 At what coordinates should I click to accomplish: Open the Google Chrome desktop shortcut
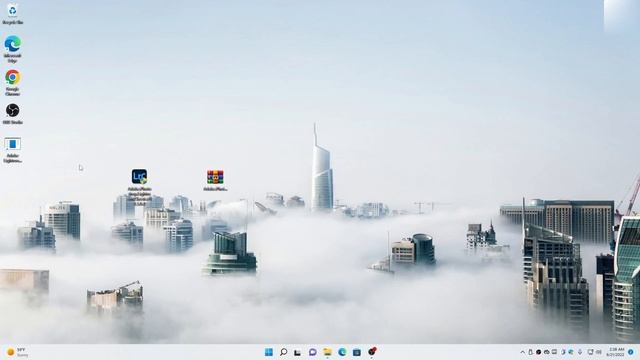click(12, 82)
